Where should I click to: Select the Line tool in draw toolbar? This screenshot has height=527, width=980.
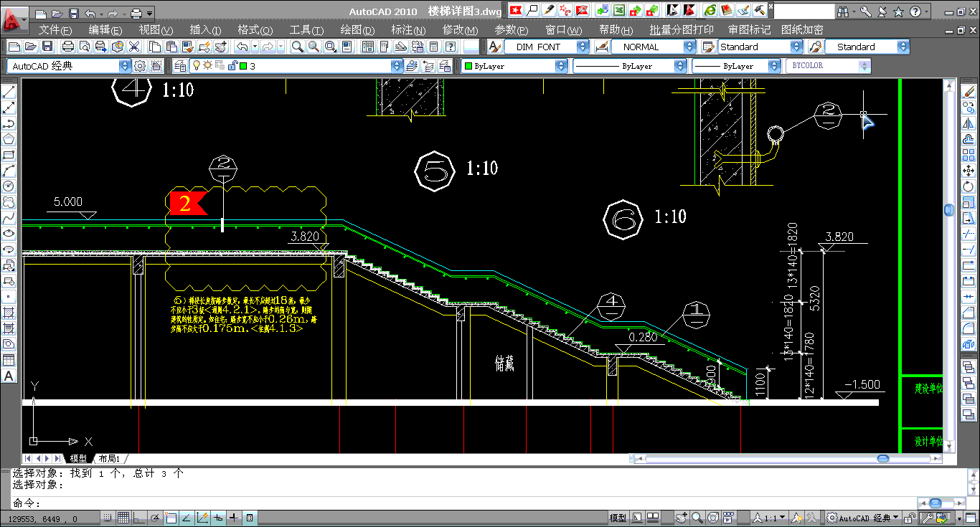pos(9,92)
